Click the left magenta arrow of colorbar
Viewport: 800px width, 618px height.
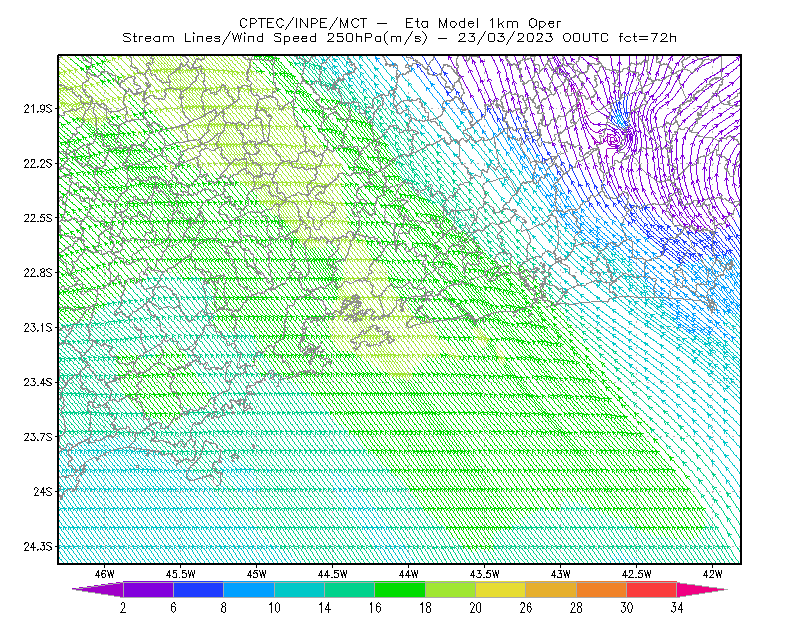pyautogui.click(x=98, y=589)
